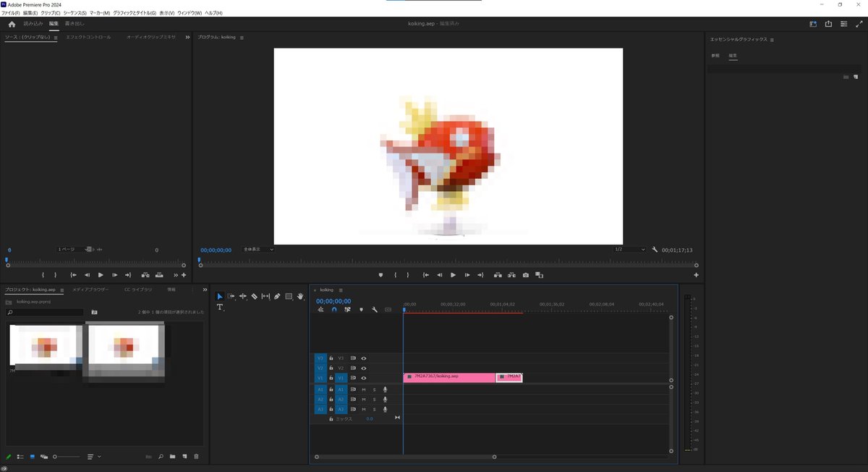
Task: Open Quick Export in the header bar
Action: [828, 24]
